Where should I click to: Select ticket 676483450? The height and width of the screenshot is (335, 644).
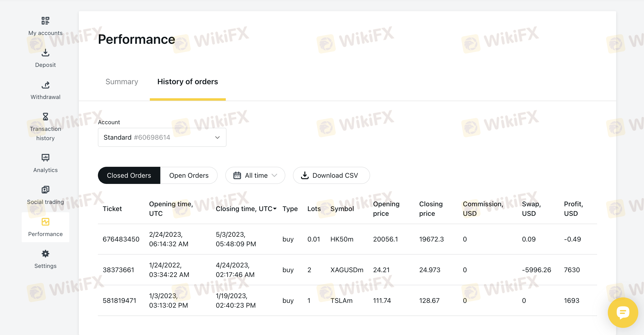tap(121, 239)
